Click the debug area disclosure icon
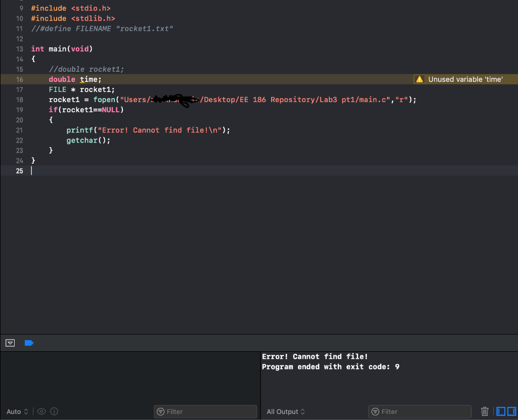Screen dimensions: 518x420 pos(10,343)
